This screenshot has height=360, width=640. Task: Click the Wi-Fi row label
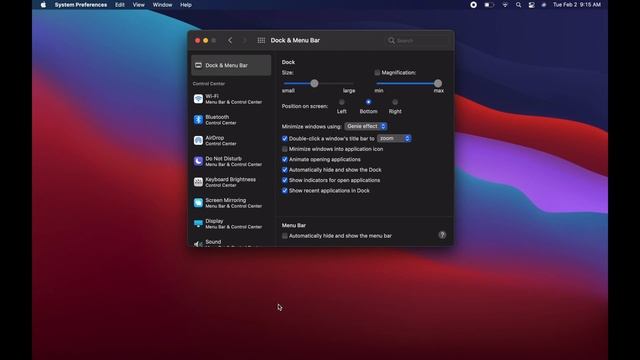(x=212, y=96)
